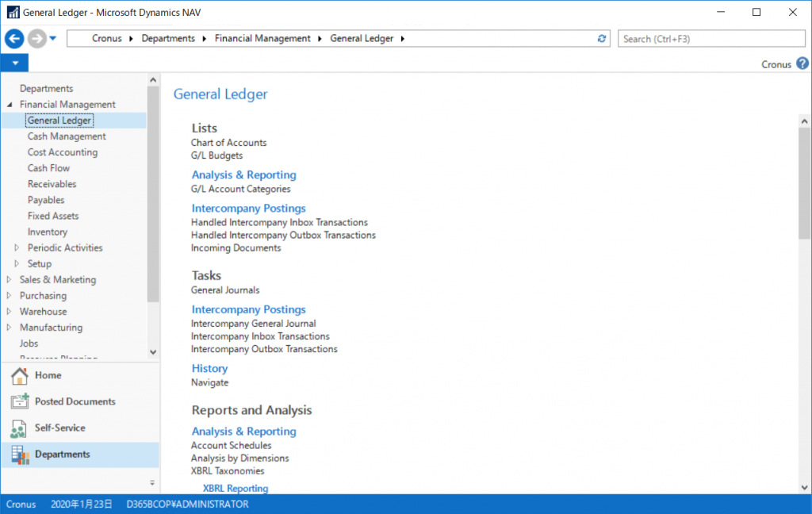The image size is (812, 514).
Task: Click inside the Search box
Action: (711, 39)
